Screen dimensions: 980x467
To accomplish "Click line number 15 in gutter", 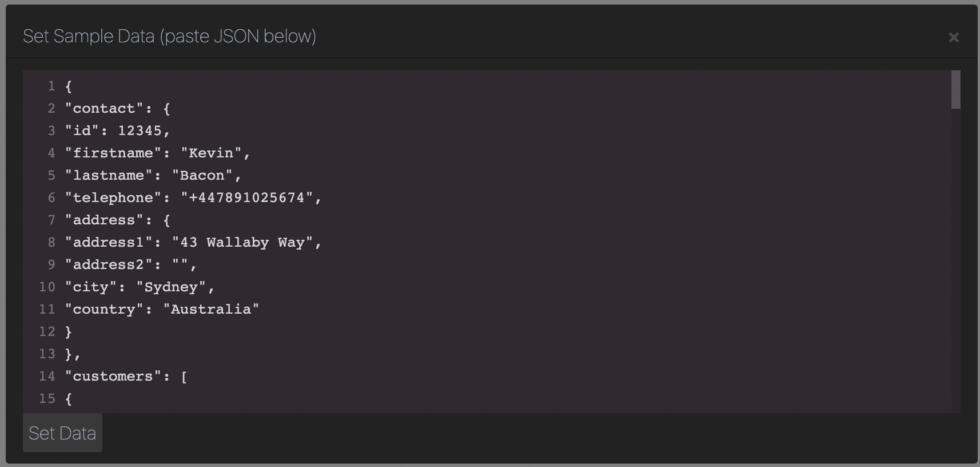I will click(x=47, y=398).
